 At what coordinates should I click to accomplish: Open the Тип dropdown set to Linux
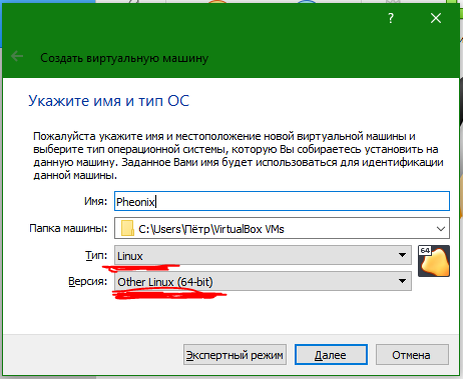(x=263, y=255)
